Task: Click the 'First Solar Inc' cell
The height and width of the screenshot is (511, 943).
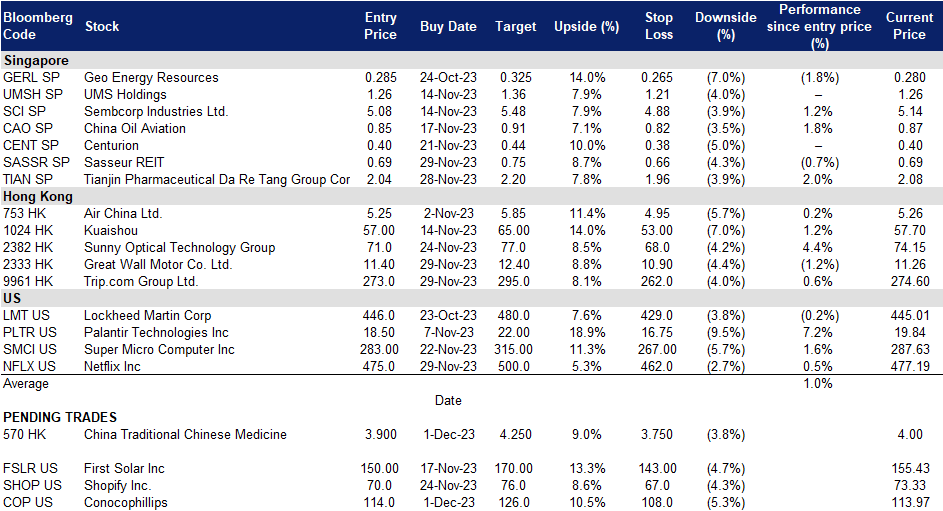Action: [124, 468]
